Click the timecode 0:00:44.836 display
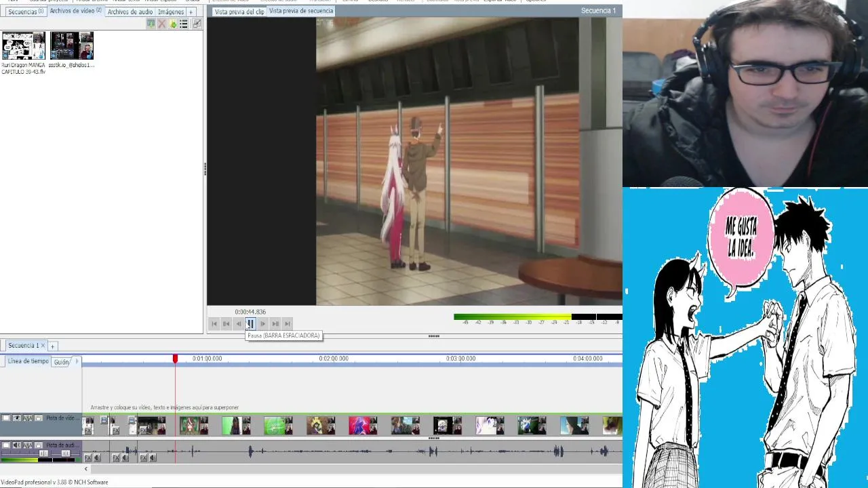This screenshot has width=868, height=488. click(x=250, y=312)
